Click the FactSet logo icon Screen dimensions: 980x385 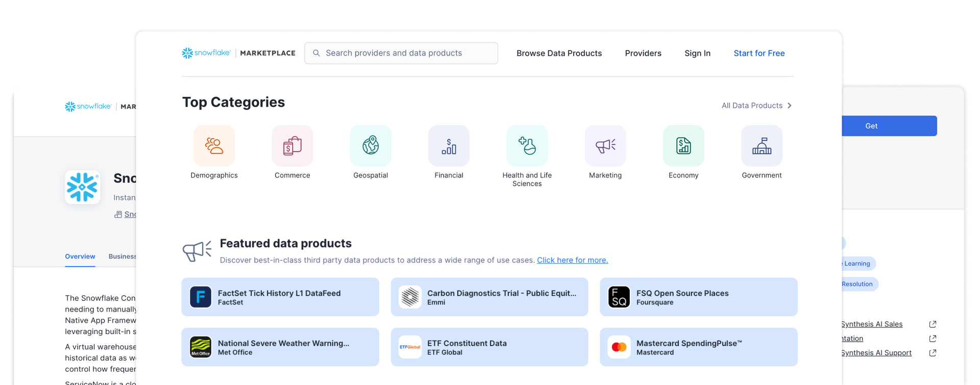click(x=201, y=297)
